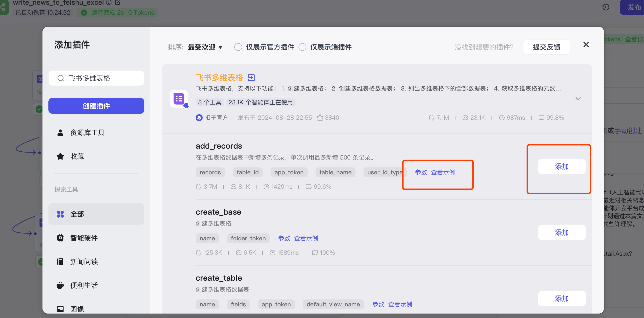The image size is (644, 318).
Task: Click the search magnifier icon
Action: 60,78
